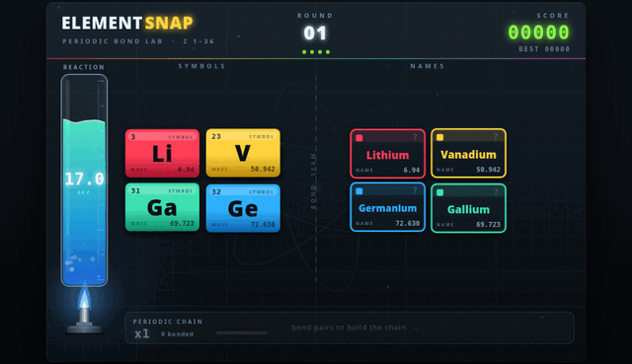Image resolution: width=632 pixels, height=364 pixels.
Task: Click the periodic chain progress bar
Action: coord(242,333)
